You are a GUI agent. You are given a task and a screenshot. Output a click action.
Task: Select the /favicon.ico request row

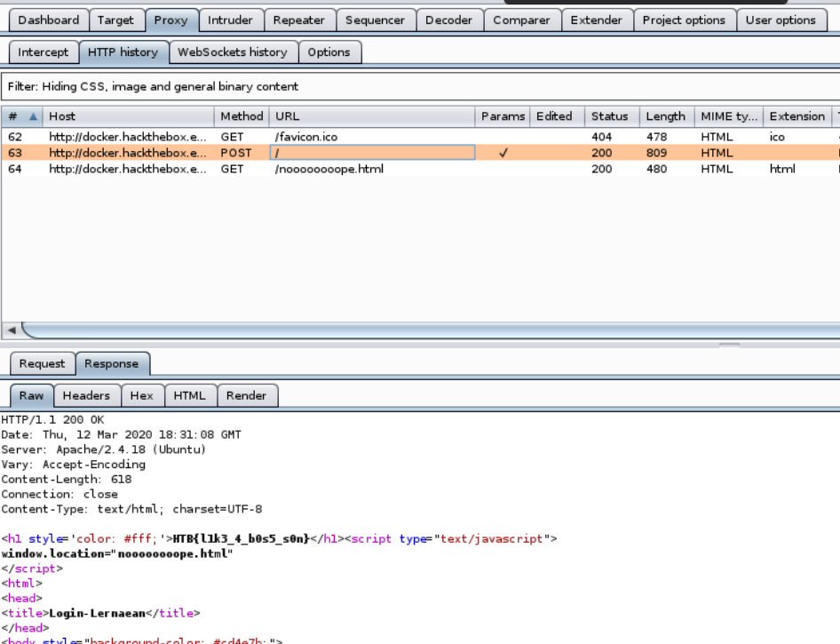pos(305,138)
